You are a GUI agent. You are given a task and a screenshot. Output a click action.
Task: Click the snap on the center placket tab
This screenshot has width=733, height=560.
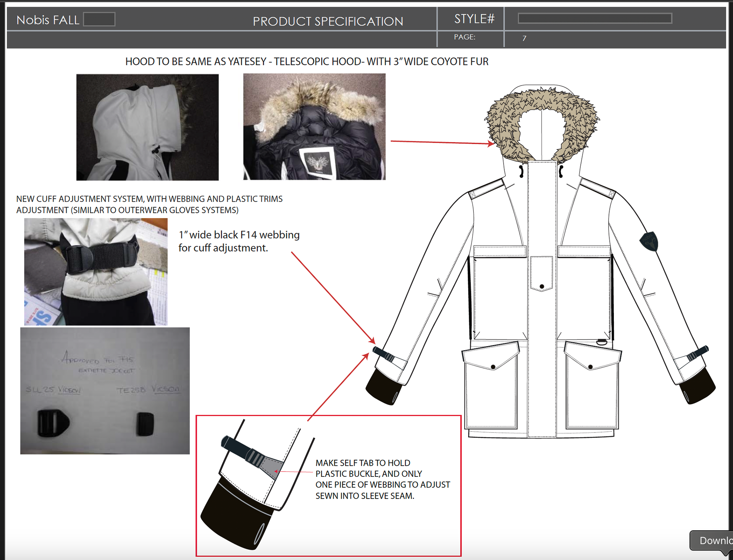click(542, 286)
